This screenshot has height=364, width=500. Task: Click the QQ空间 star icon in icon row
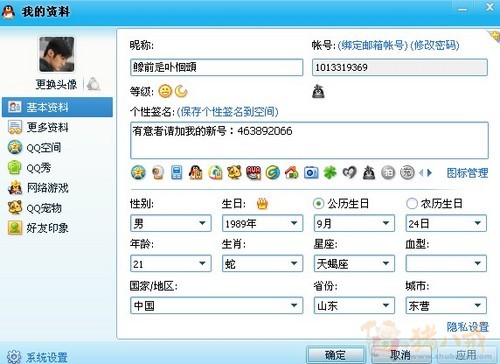click(x=138, y=173)
